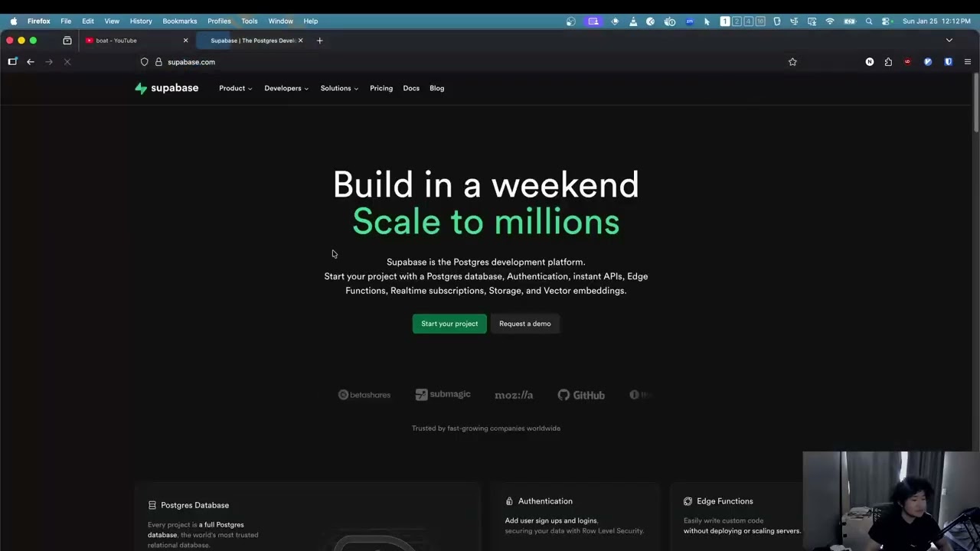Open the Blog link in navbar

437,88
